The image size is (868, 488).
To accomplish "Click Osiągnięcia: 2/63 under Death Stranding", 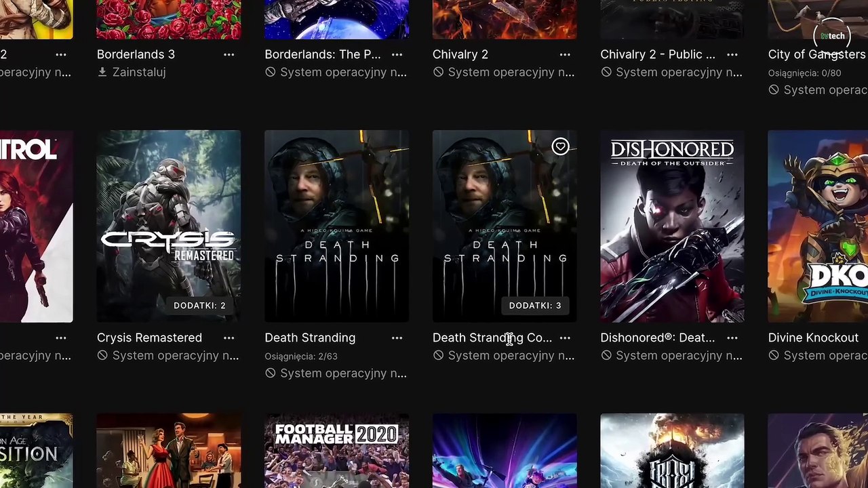I will [301, 356].
